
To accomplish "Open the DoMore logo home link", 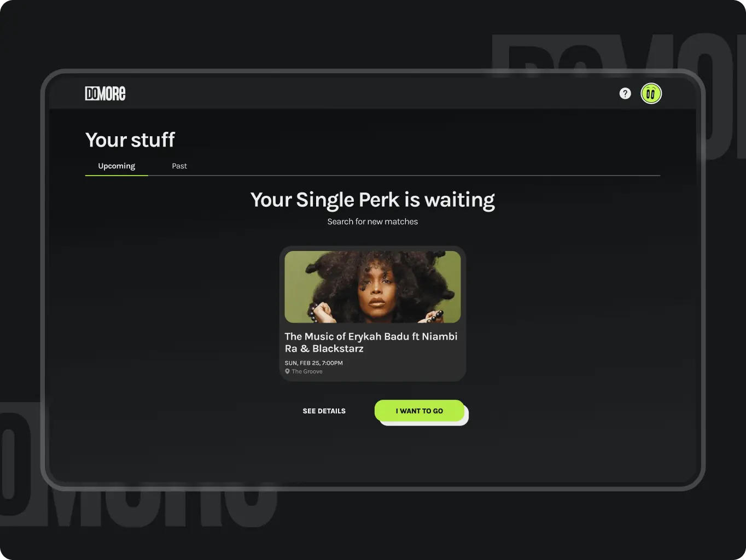I will [x=105, y=94].
